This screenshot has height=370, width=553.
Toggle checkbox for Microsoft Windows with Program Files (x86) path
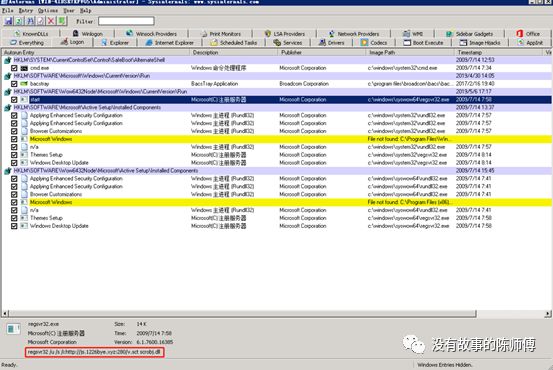point(14,202)
